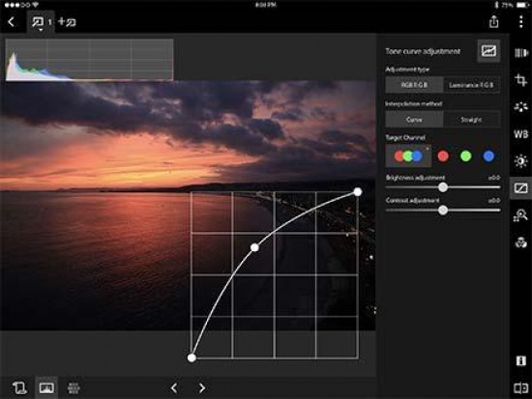The width and height of the screenshot is (532, 399).
Task: Select Luminance adjustment type
Action: point(471,85)
